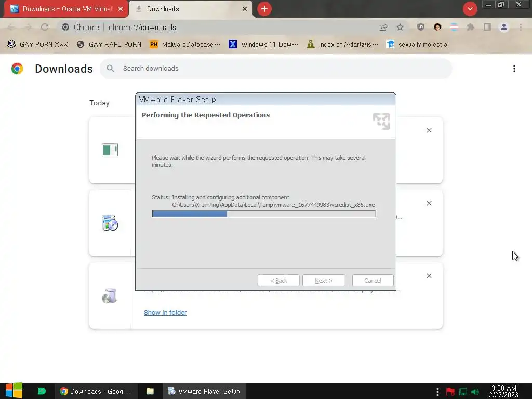Viewport: 532px width, 399px height.
Task: Open the green chat app in taskbar
Action: 42,391
